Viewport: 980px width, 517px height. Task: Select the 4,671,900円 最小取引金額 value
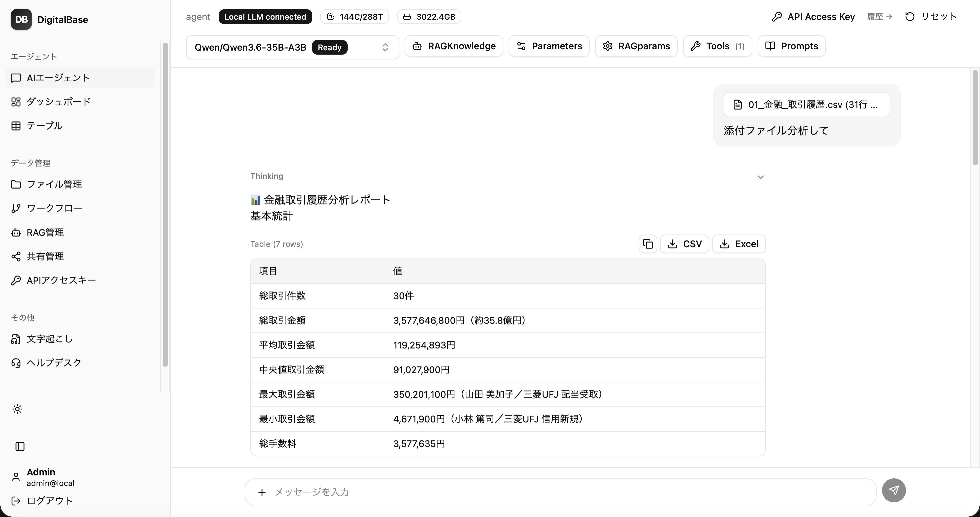point(488,419)
